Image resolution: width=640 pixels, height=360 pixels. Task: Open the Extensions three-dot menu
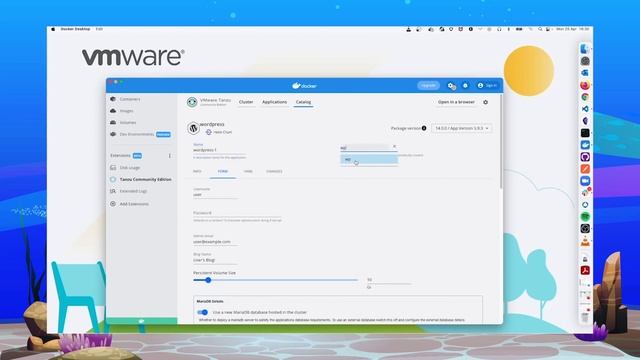coord(170,156)
